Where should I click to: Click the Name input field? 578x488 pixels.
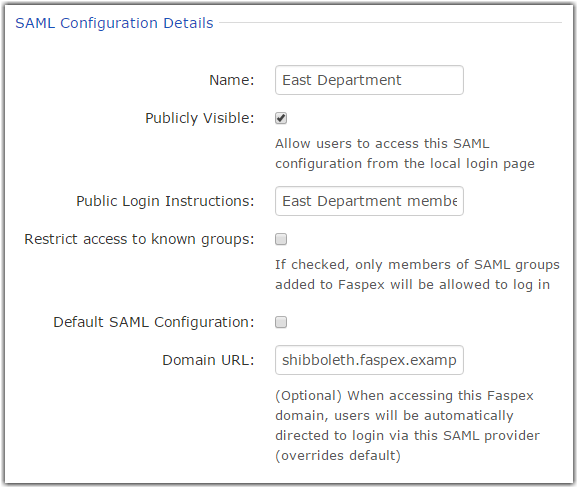click(369, 80)
